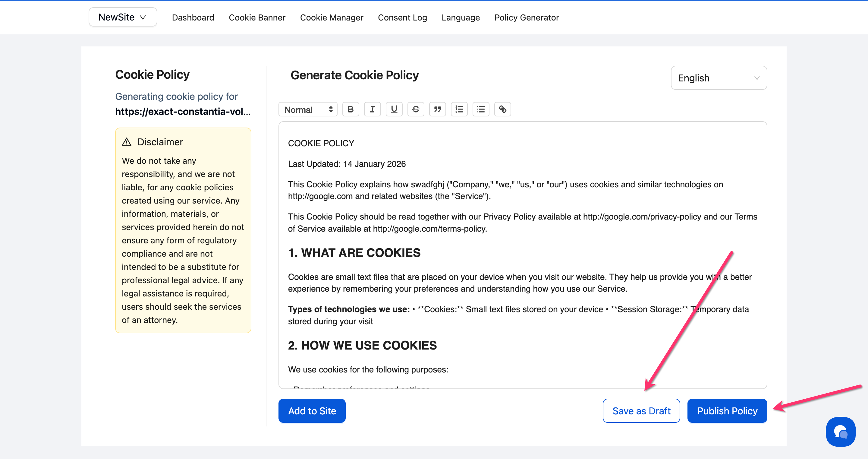Go to the Dashboard tab
The height and width of the screenshot is (459, 868).
(193, 17)
